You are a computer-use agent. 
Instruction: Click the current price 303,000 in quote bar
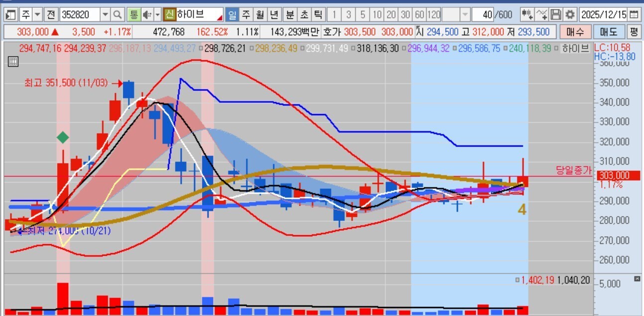33,32
